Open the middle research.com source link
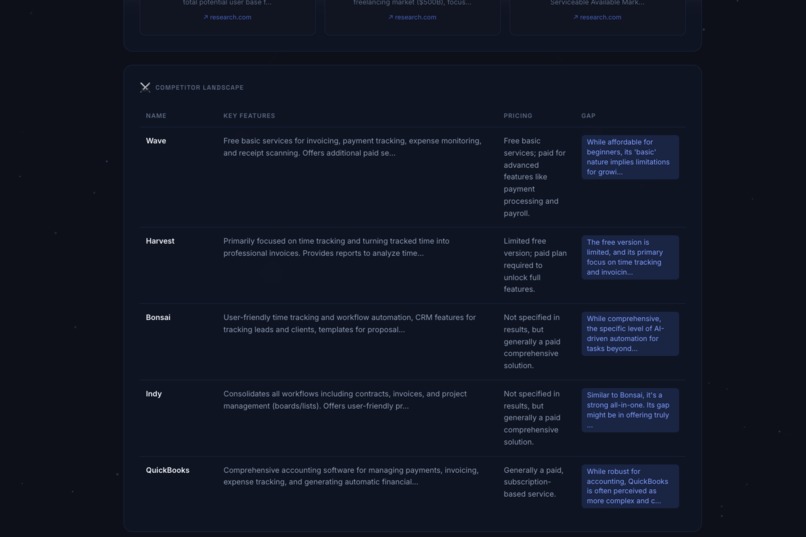 pyautogui.click(x=412, y=17)
